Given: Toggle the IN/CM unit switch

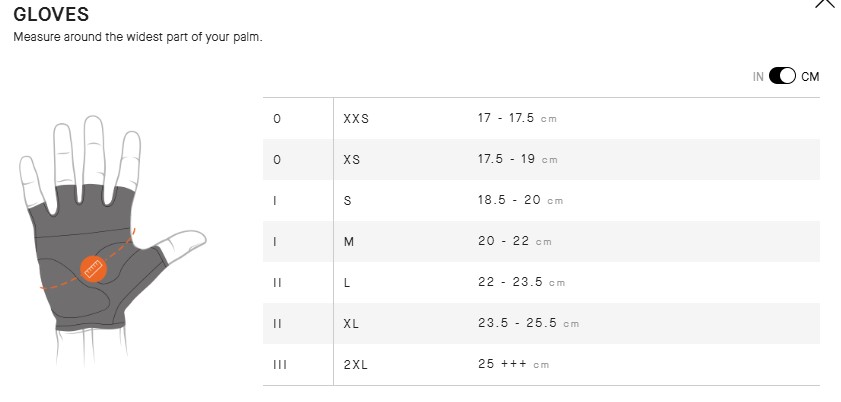Looking at the screenshot, I should pyautogui.click(x=782, y=77).
